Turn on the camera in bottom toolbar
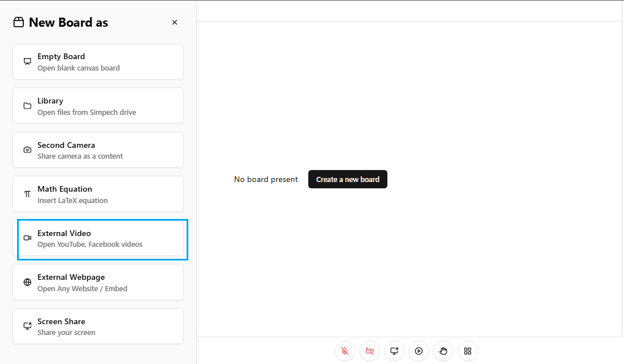 pos(370,351)
